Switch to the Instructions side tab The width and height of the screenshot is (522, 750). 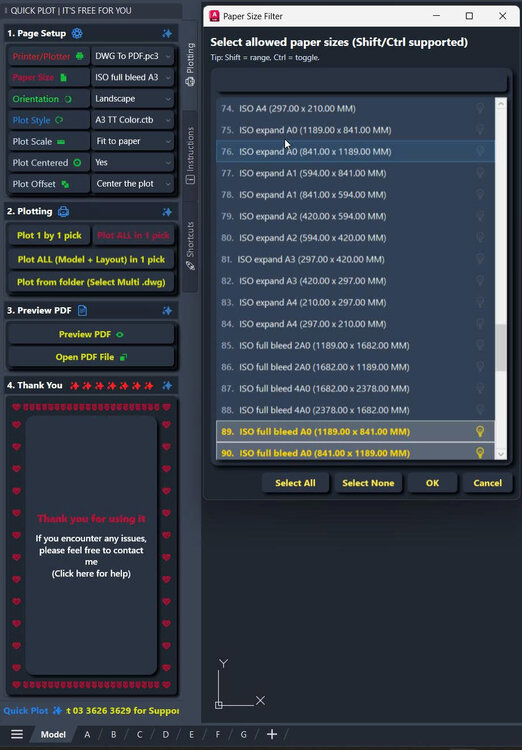click(190, 155)
